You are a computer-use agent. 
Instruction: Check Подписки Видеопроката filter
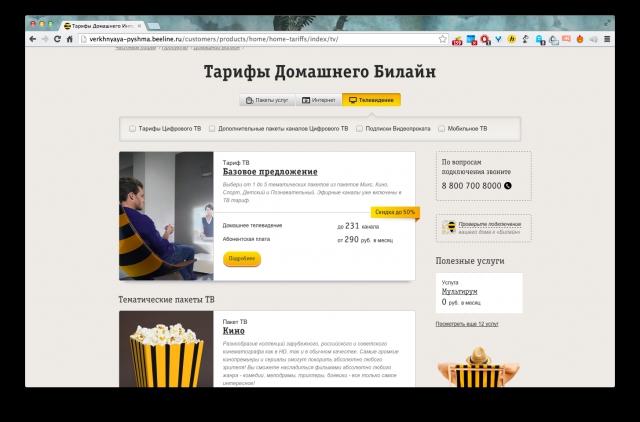tap(359, 129)
